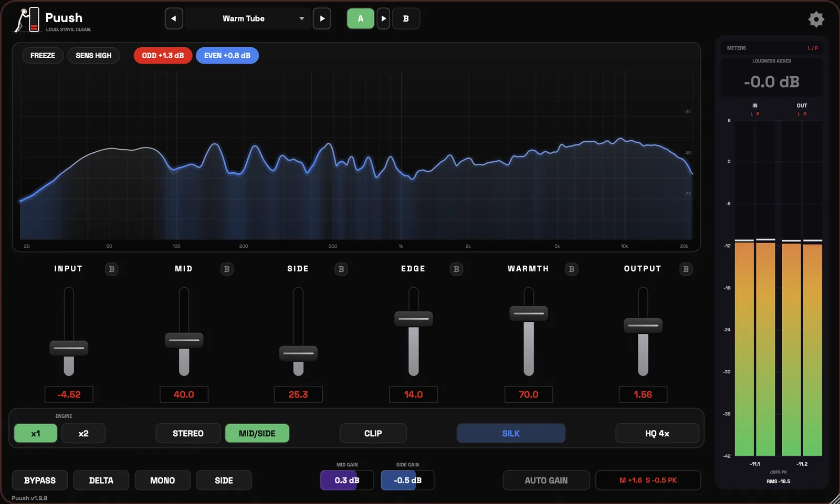Go to next preset with right arrow
Image resolution: width=840 pixels, height=504 pixels.
coord(322,18)
